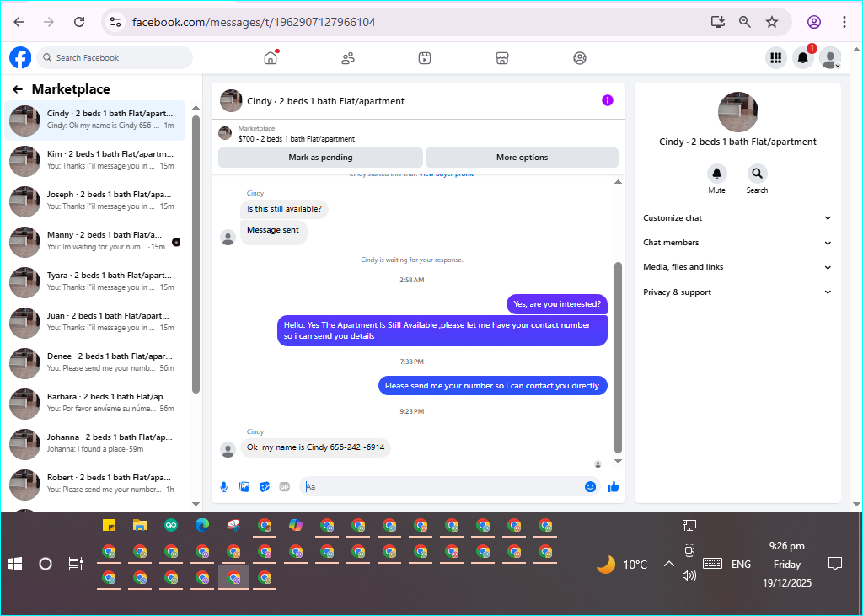Go back in browser

[19, 22]
